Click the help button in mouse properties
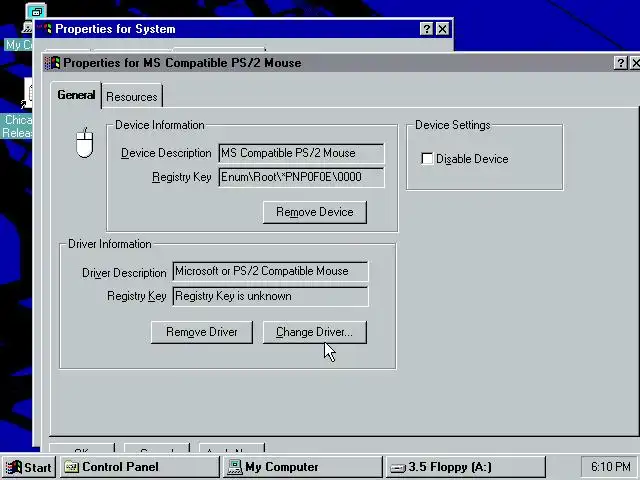640x480 pixels. 620,63
